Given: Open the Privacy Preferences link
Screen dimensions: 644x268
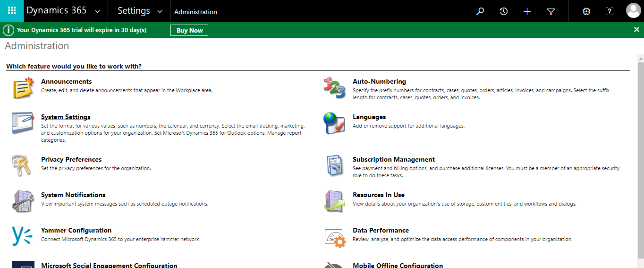Looking at the screenshot, I should click(x=71, y=159).
